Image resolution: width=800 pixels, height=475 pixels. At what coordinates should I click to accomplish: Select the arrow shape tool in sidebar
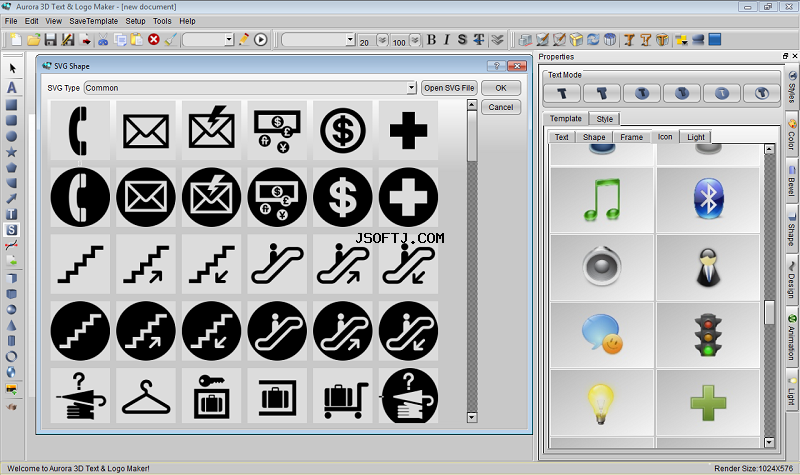(11, 198)
